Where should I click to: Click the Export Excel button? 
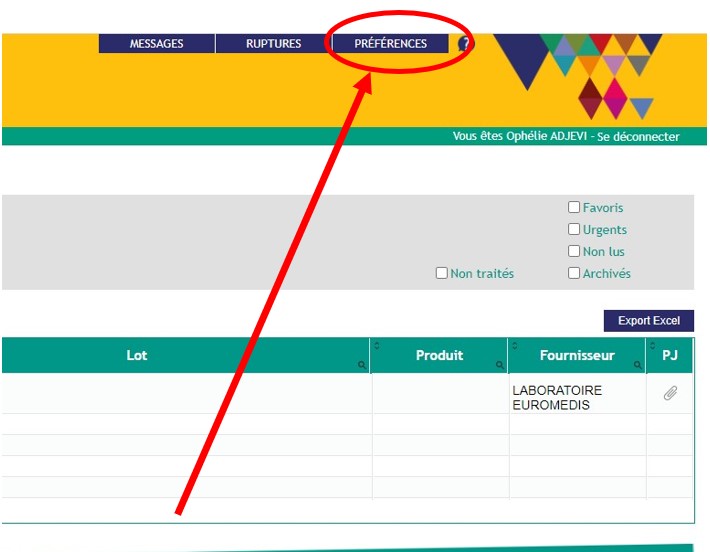(648, 321)
